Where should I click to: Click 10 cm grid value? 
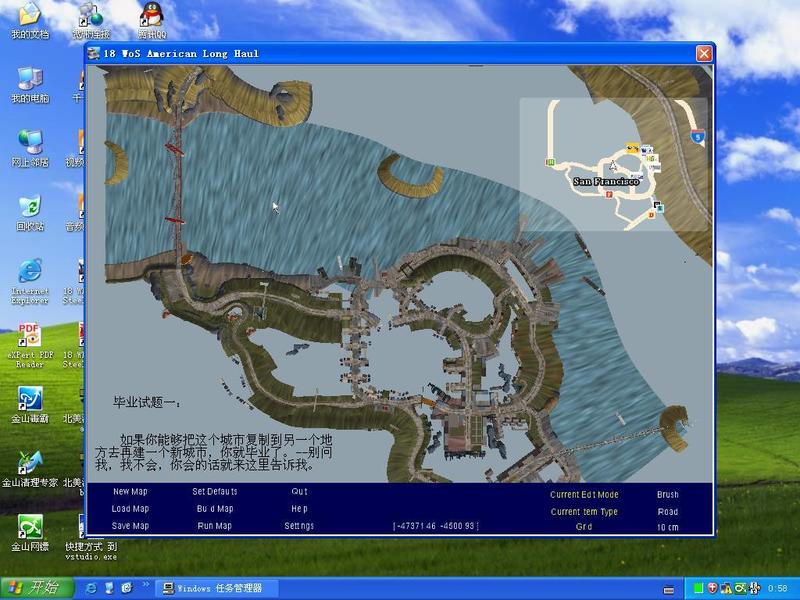click(668, 528)
